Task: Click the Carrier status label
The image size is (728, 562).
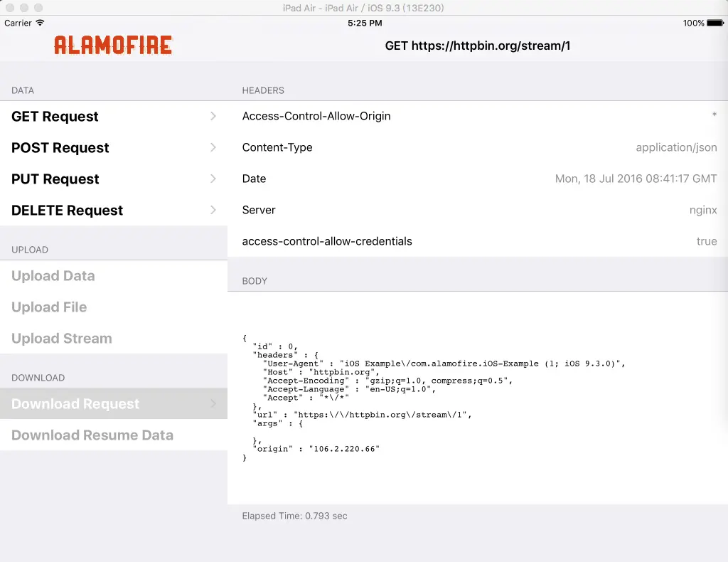Action: [x=18, y=23]
